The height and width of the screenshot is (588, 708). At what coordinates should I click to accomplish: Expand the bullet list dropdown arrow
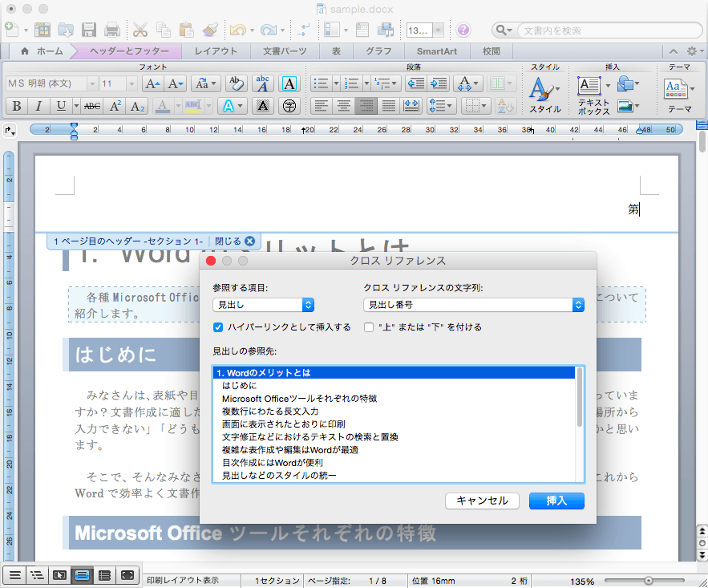coord(336,83)
